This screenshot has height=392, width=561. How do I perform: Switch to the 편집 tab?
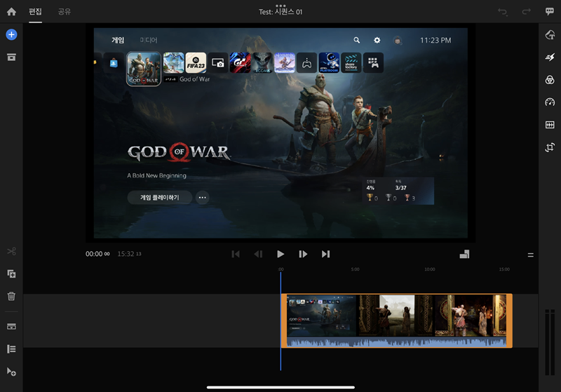(x=36, y=12)
